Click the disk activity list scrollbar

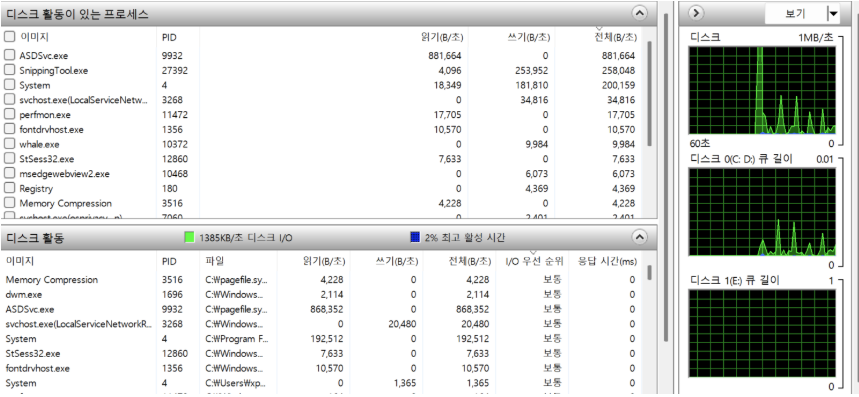pos(650,273)
